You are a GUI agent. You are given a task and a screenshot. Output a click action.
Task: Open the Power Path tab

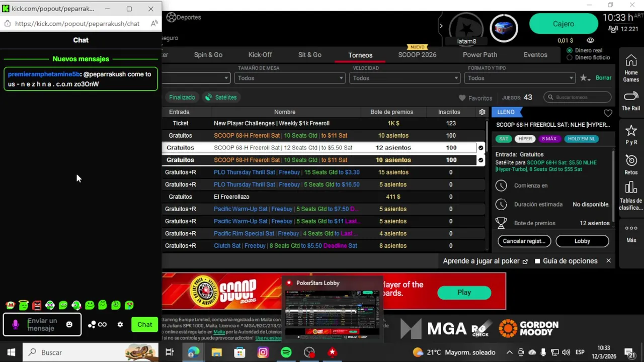[x=480, y=55]
